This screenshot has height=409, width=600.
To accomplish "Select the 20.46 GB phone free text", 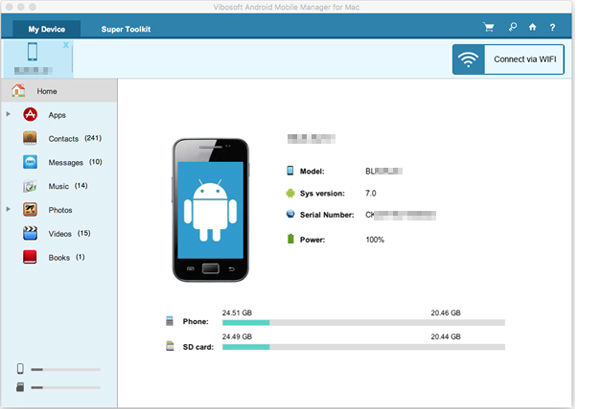I will coord(445,313).
